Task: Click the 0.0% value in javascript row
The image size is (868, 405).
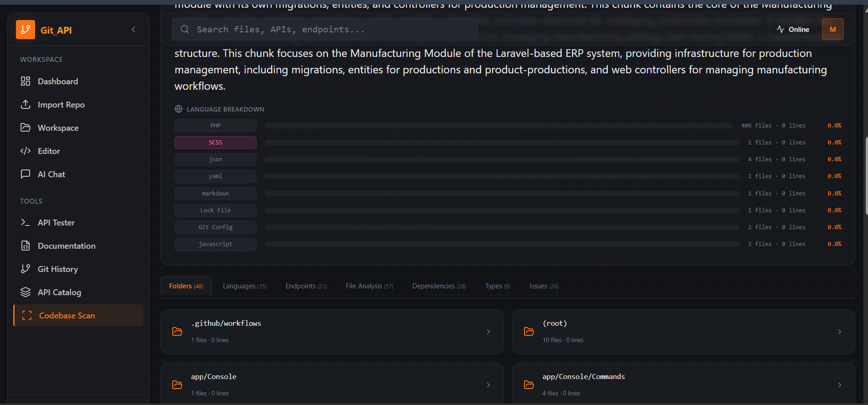Action: [x=834, y=244]
